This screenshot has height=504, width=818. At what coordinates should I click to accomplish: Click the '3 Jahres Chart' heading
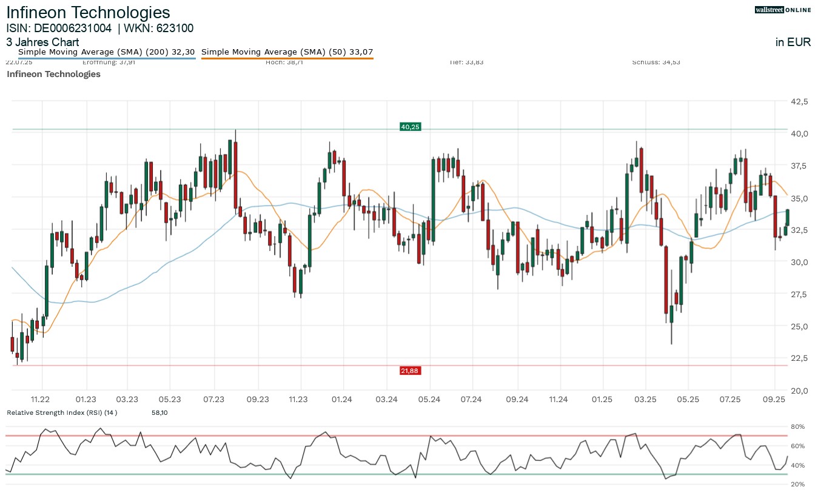point(42,42)
